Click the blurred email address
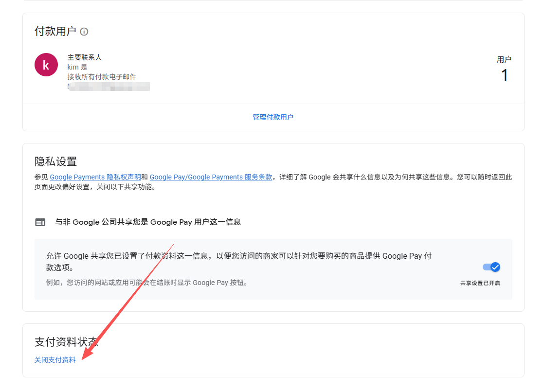 coord(109,87)
